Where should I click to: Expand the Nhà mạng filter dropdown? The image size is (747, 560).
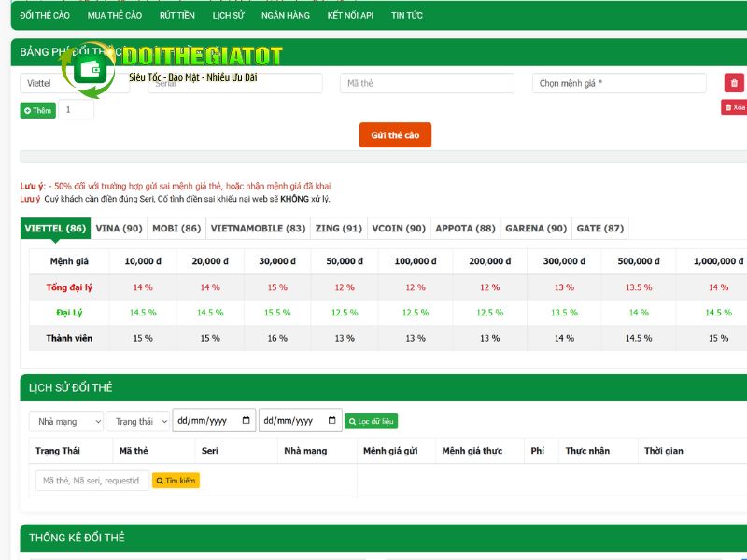pos(66,422)
